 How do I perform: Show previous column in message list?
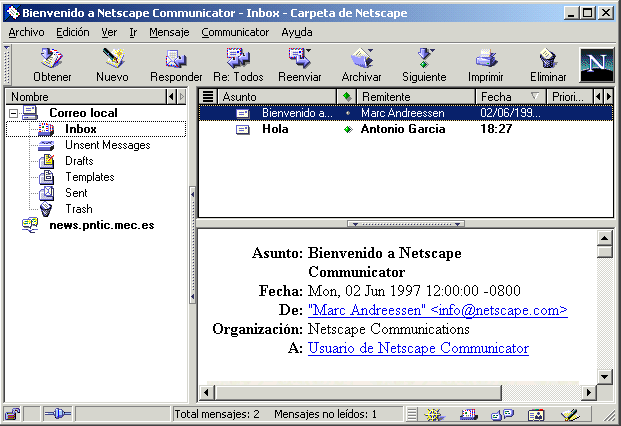coord(598,96)
